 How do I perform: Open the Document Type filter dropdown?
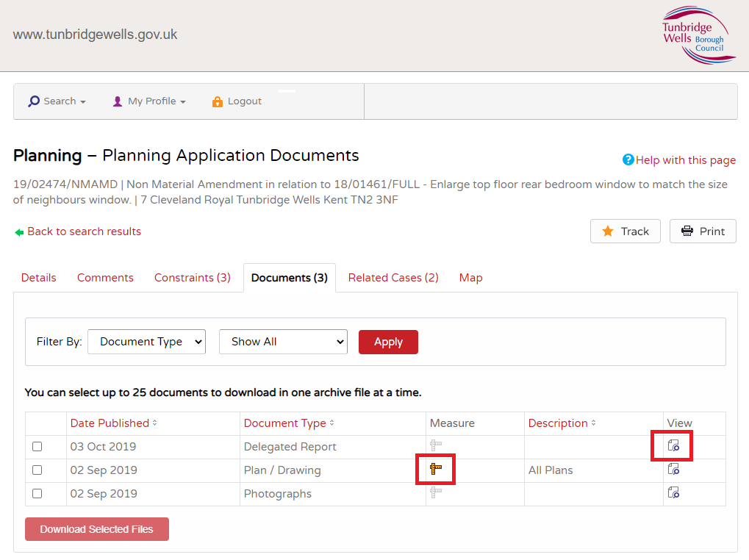pos(146,341)
